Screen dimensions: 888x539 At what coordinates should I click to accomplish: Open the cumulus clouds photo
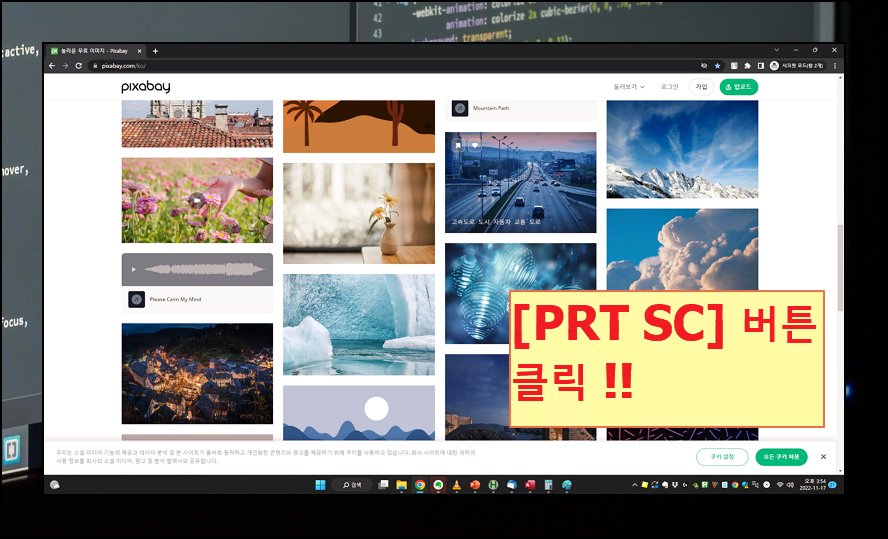[x=682, y=250]
